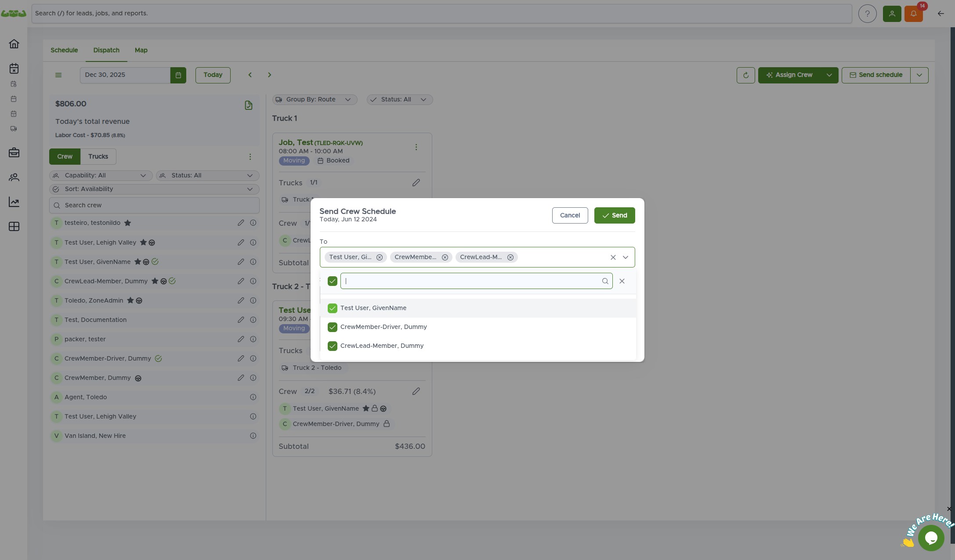Expand the To recipients dropdown chevron
The width and height of the screenshot is (955, 560).
coord(626,257)
